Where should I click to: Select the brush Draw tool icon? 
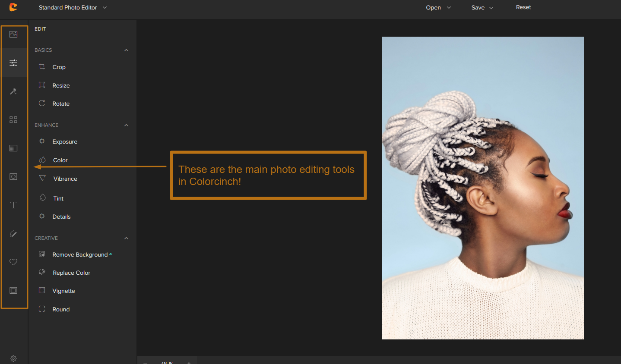click(13, 234)
